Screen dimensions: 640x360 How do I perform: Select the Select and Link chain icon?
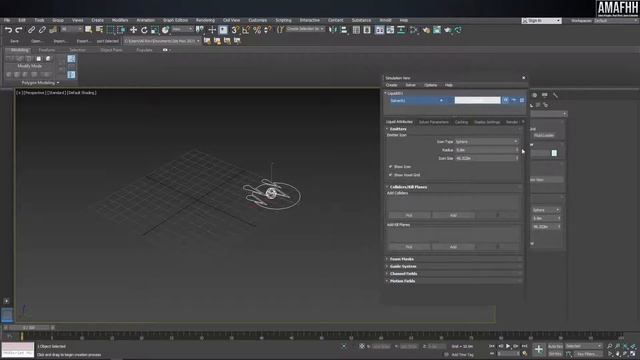click(31, 30)
